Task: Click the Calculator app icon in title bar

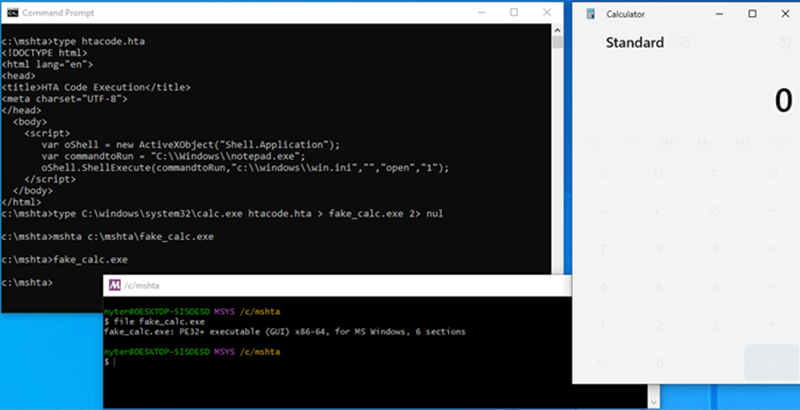Action: pos(591,14)
